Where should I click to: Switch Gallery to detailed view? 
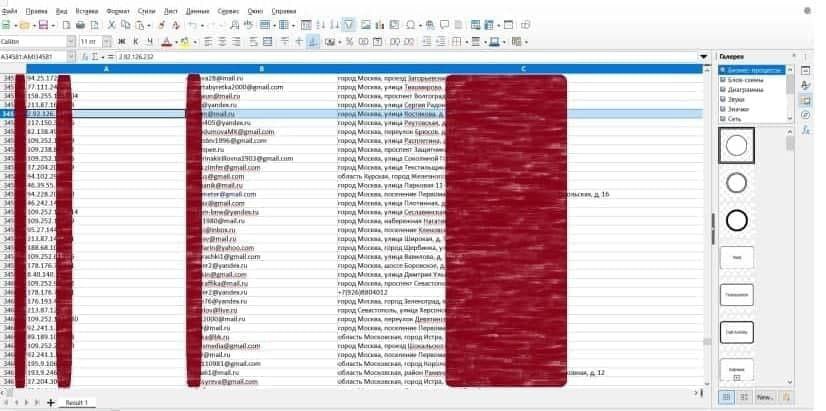[x=744, y=397]
